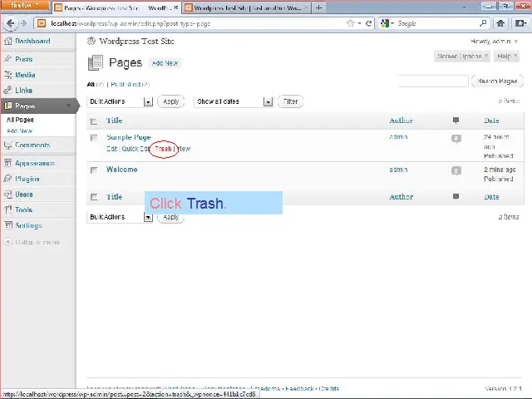The width and height of the screenshot is (532, 399).
Task: Click the top Apply button
Action: point(171,101)
